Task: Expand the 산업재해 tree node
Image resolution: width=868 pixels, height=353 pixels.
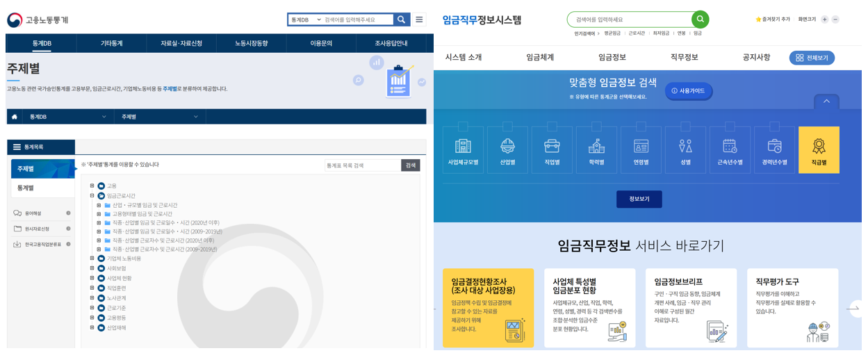Action: coord(92,327)
